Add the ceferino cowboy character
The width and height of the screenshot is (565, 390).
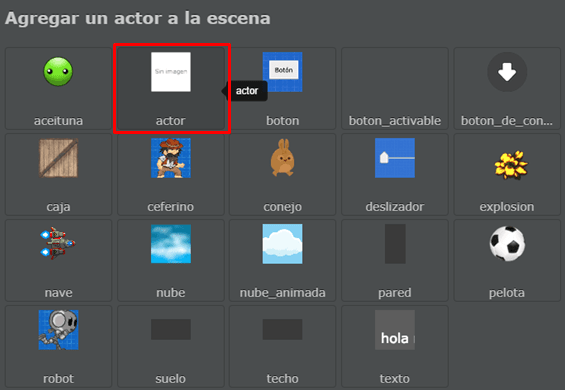171,174
